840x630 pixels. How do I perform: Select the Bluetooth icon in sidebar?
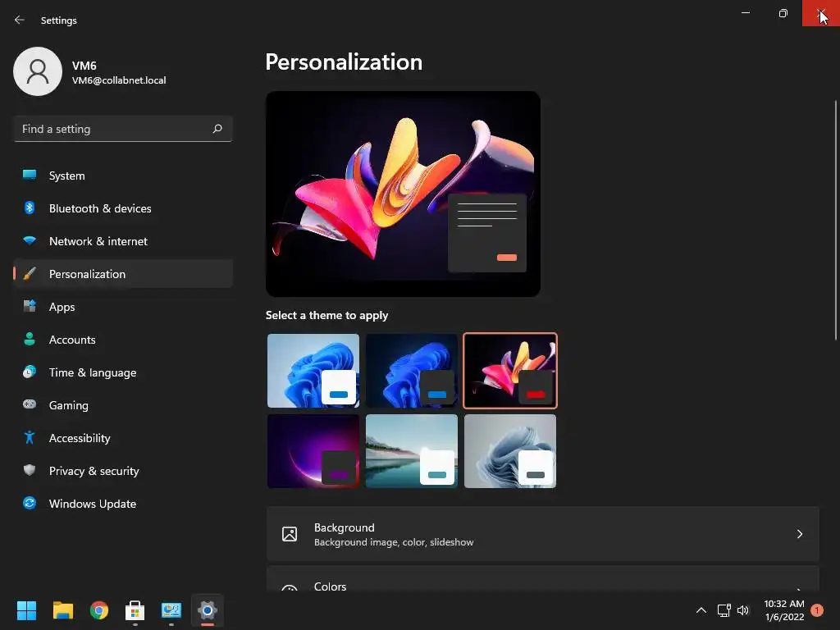pyautogui.click(x=30, y=208)
